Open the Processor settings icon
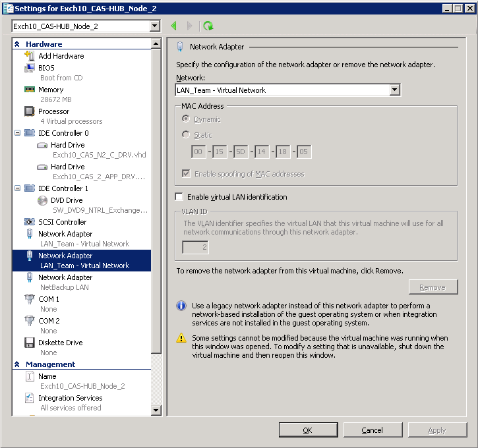 (30, 111)
